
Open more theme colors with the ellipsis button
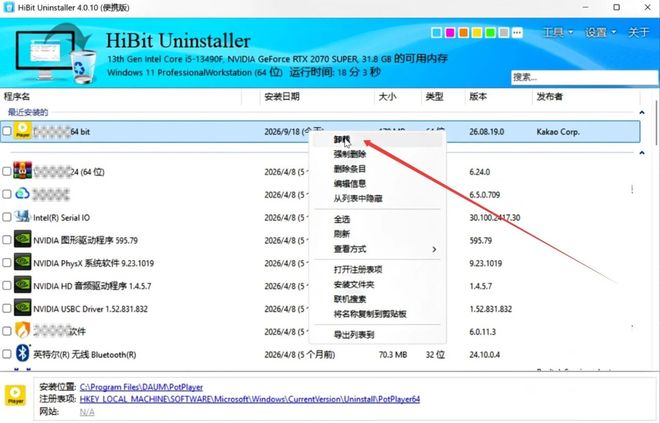coord(517,32)
